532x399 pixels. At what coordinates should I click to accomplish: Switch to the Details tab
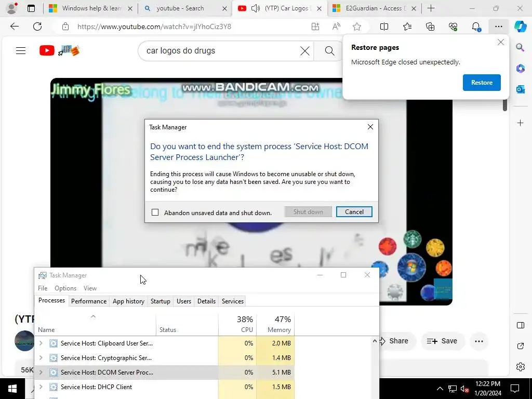pos(207,301)
